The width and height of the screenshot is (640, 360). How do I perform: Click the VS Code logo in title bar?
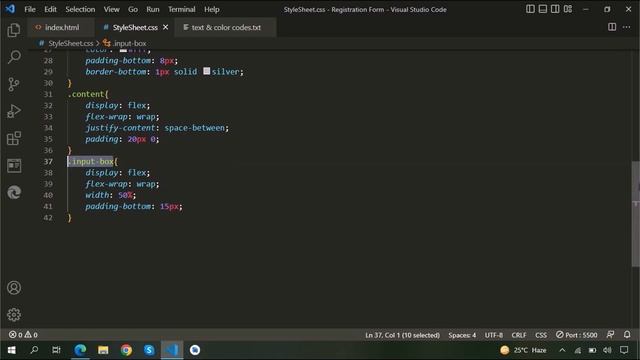click(10, 9)
